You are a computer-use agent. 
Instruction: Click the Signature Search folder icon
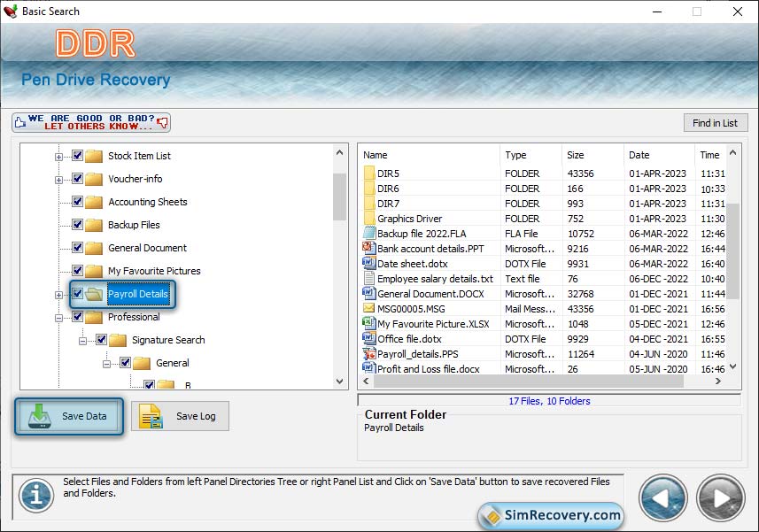[118, 340]
